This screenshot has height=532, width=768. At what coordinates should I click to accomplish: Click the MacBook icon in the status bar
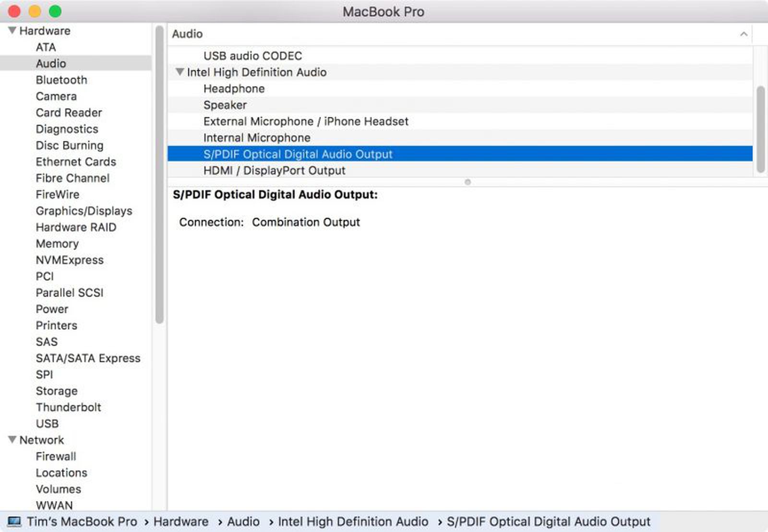14,521
